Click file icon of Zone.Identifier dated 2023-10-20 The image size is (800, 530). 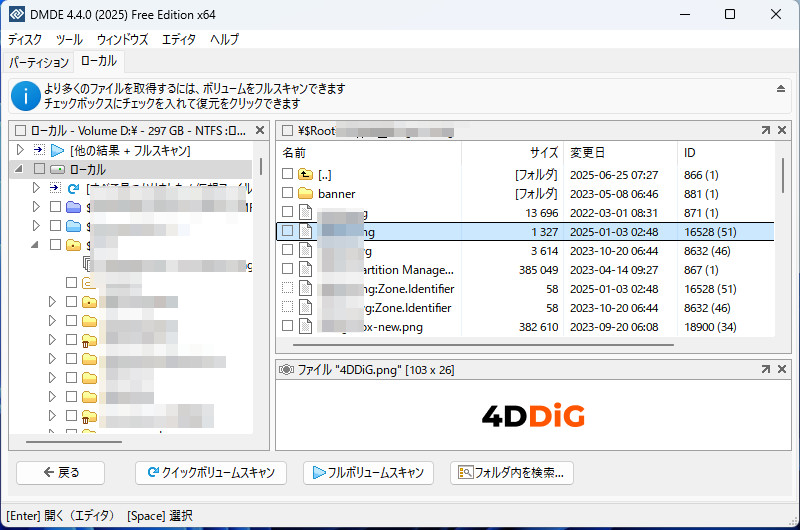point(305,308)
